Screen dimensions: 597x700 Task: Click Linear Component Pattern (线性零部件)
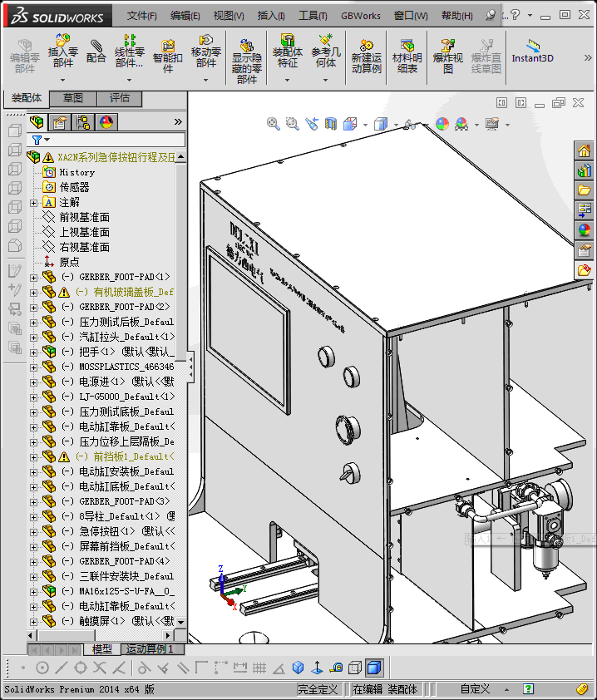(129, 51)
